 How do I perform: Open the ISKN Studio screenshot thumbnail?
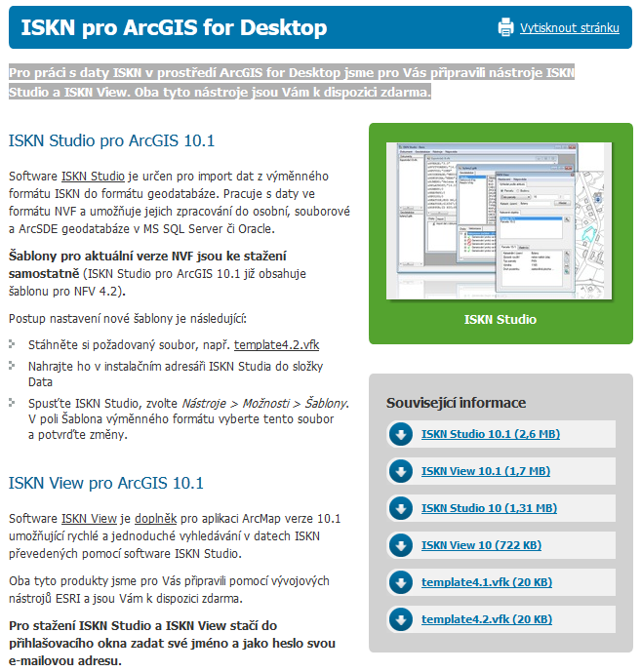point(500,220)
